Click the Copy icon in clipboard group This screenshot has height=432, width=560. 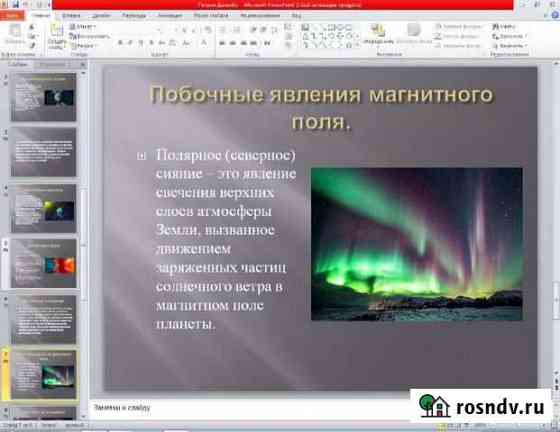[32, 36]
